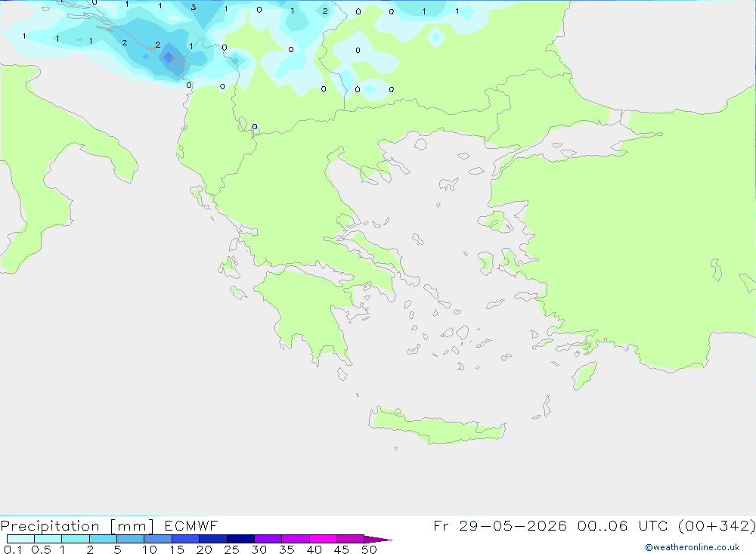Click the 25–30 mm navy legend box
756x554 pixels.
pos(240,539)
